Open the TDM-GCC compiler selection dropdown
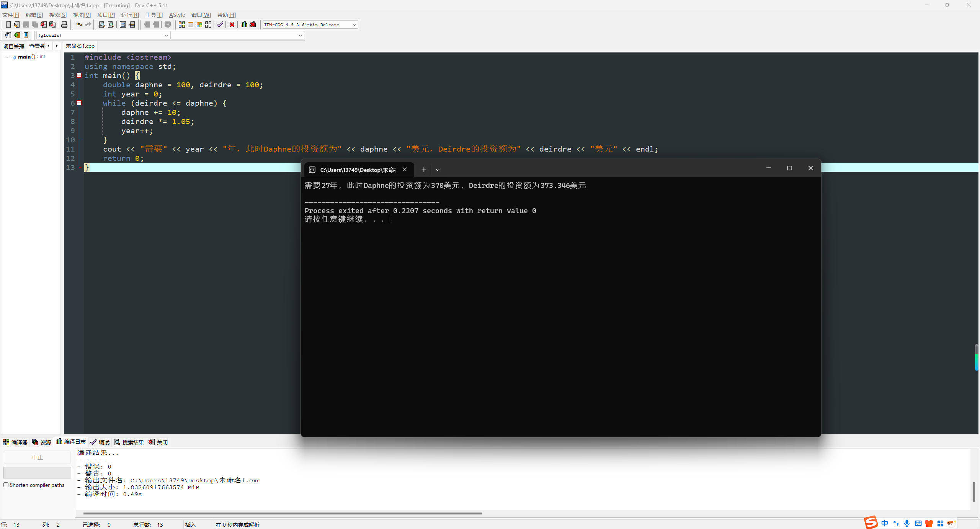This screenshot has height=529, width=980. pyautogui.click(x=354, y=24)
